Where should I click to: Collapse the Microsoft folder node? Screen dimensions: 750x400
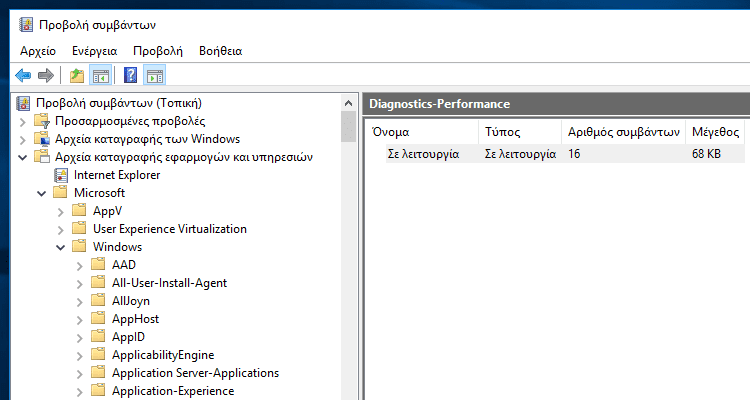pos(42,193)
